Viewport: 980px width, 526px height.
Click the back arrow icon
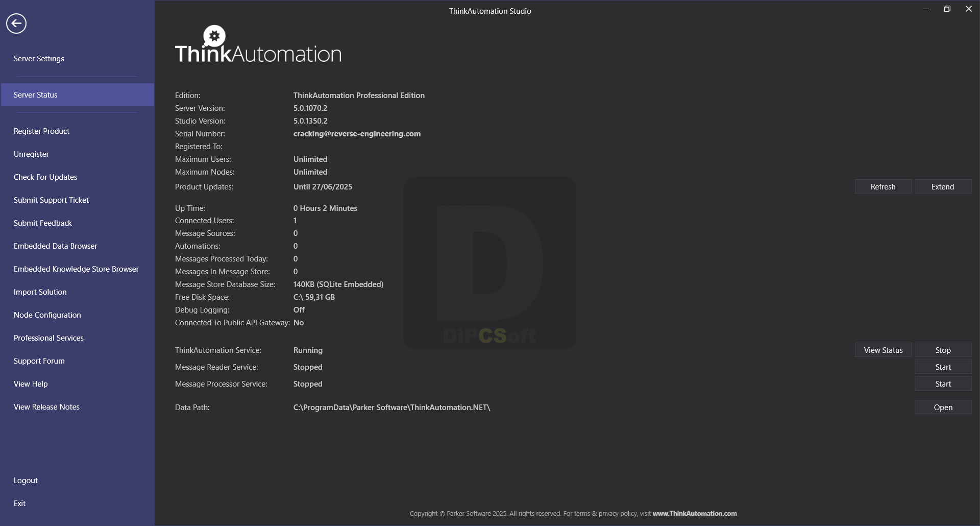[x=16, y=23]
